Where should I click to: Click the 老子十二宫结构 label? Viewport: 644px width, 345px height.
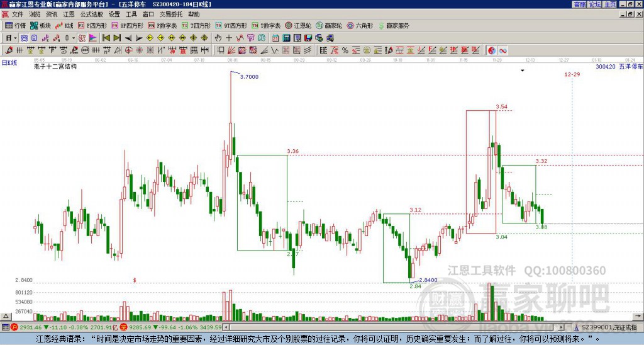(55, 66)
